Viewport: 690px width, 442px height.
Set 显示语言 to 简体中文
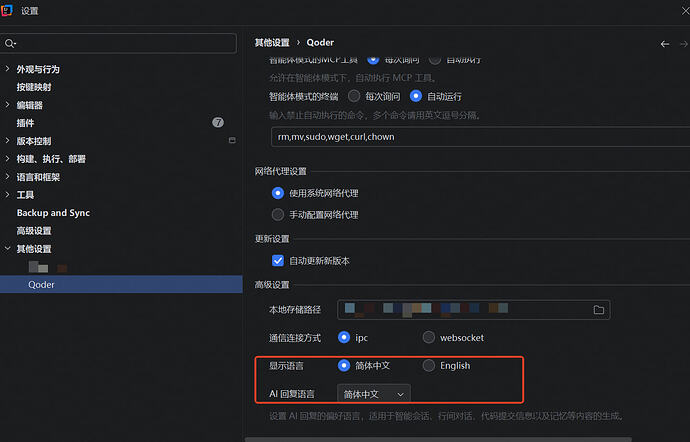[x=344, y=365]
